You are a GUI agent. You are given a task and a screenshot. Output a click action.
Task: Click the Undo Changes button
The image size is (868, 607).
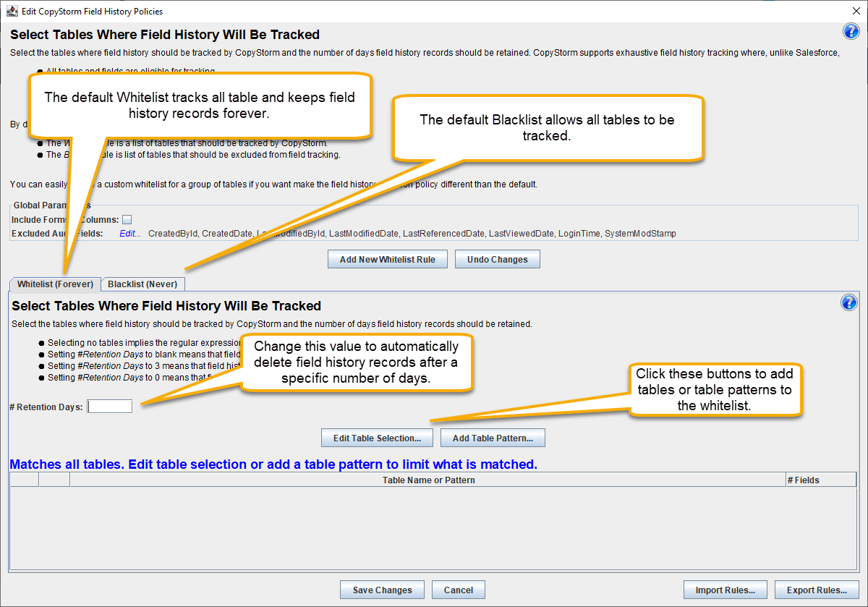click(x=498, y=259)
